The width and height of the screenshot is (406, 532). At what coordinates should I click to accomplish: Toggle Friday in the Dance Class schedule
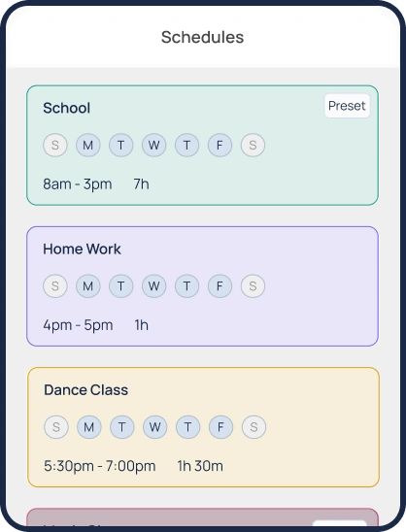(220, 427)
